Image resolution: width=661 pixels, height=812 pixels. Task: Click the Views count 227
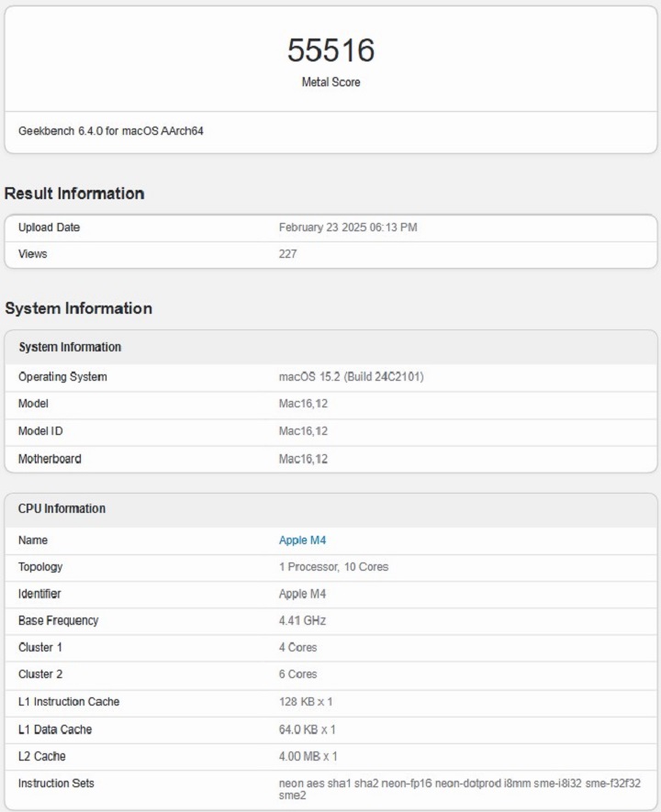287,254
